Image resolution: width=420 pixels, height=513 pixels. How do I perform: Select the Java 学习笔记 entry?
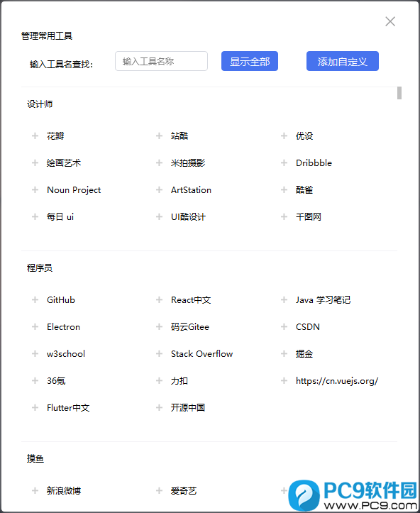[323, 299]
